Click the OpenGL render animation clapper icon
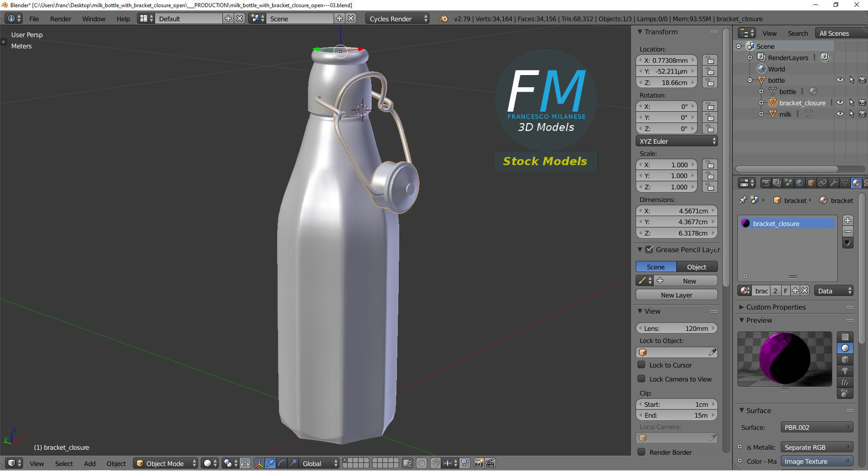868x471 pixels. point(490,463)
